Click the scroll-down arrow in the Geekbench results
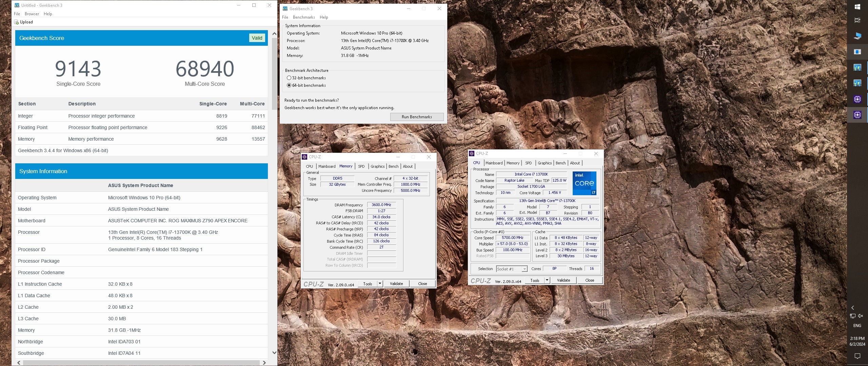Screen dimensions: 868x366 point(274,353)
